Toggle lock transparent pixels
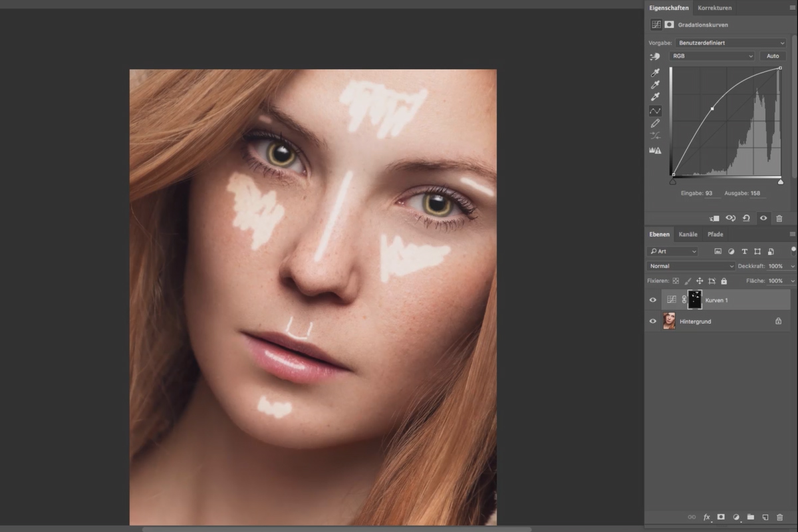 (x=676, y=281)
